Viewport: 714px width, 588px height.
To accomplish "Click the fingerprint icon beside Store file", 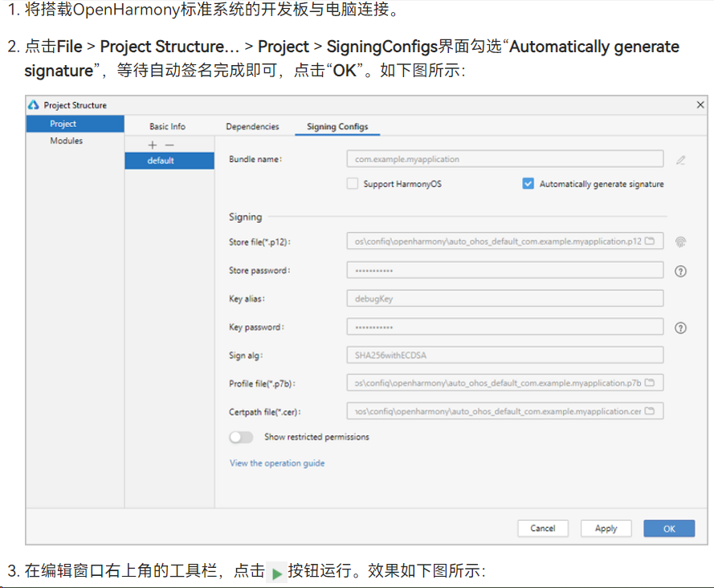I will coord(680,242).
